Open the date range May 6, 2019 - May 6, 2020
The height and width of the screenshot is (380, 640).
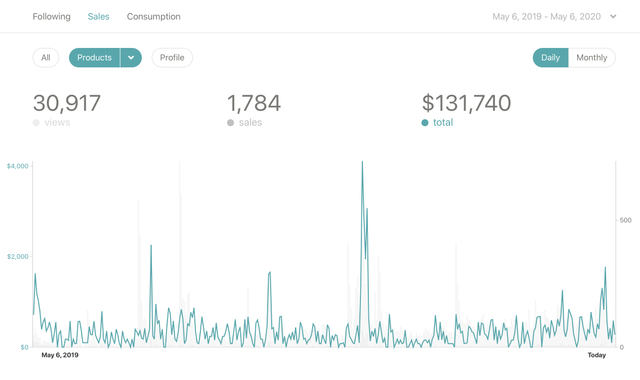[x=547, y=17]
